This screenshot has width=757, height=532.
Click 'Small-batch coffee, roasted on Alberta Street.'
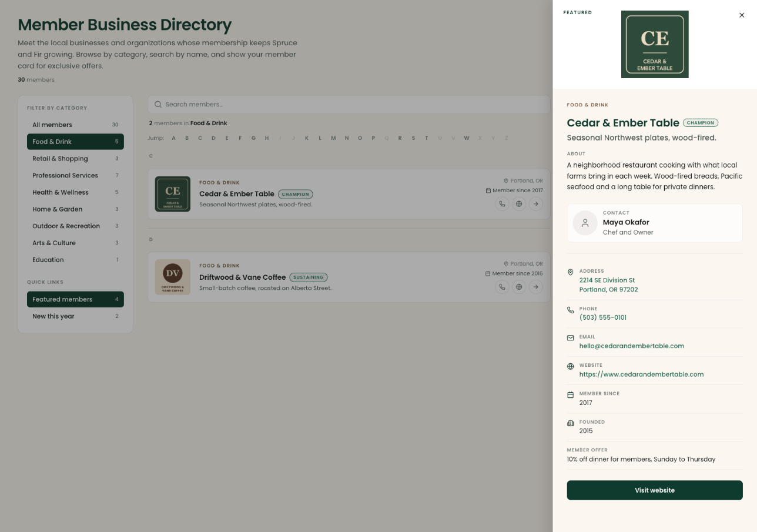coord(265,288)
